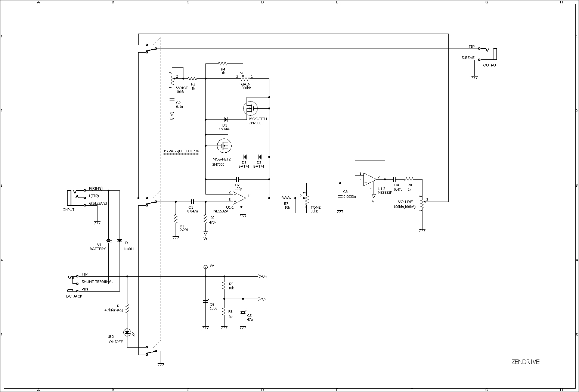
Task: Click the 9V power terminal symbol
Action: tap(205, 267)
